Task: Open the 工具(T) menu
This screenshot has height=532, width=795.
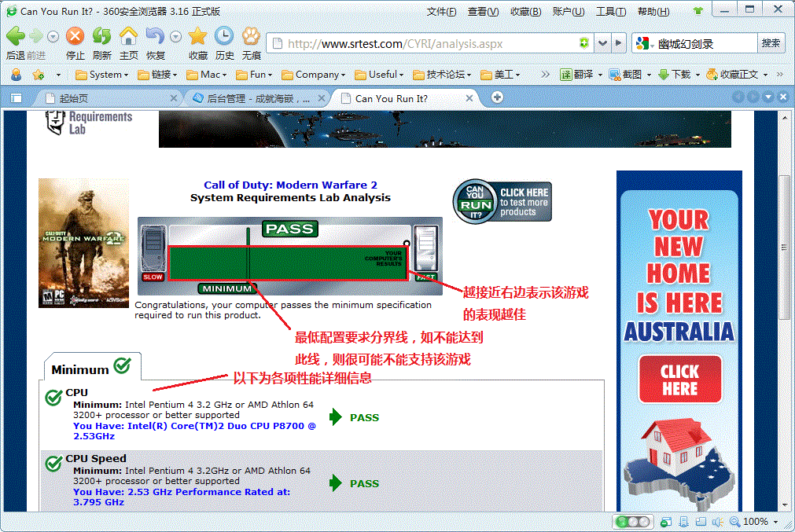Action: (x=611, y=11)
